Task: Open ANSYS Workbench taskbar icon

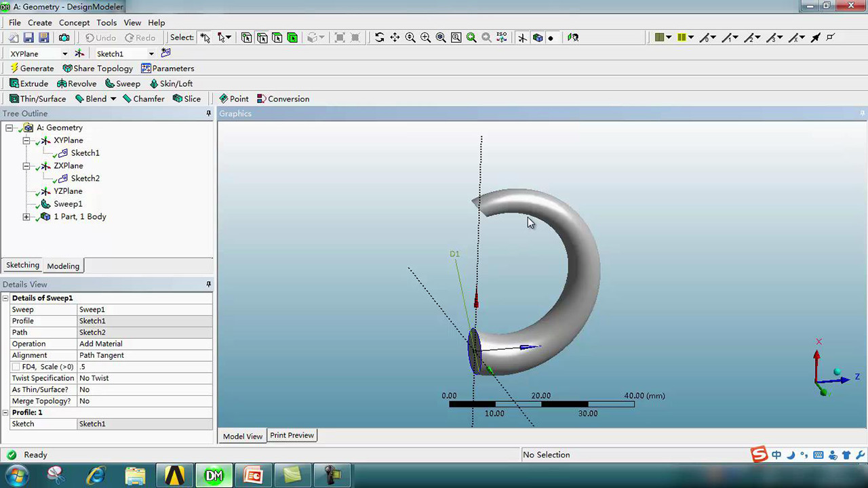Action: (174, 476)
